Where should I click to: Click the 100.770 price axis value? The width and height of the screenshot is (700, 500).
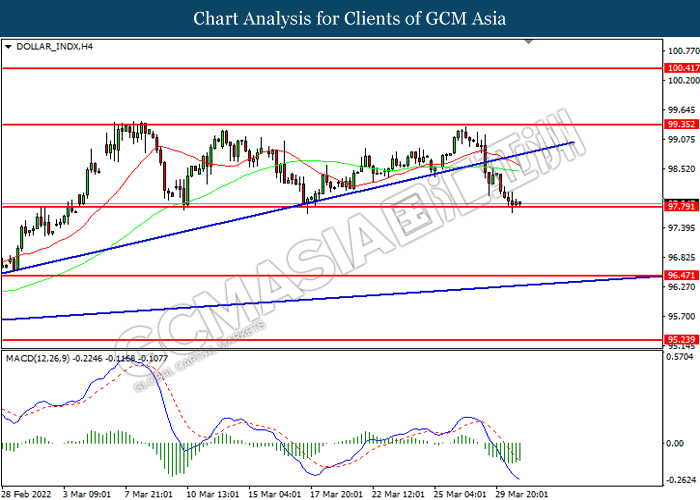point(683,51)
